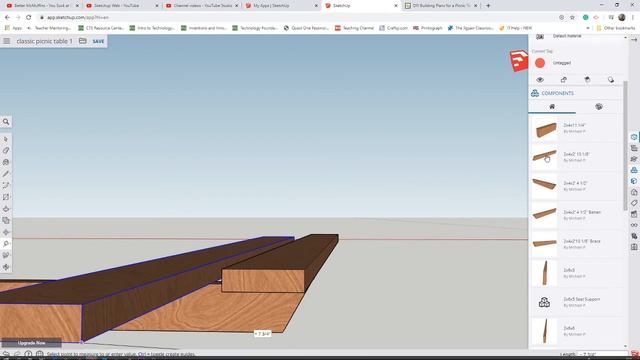Select the Dimensions tool below Tape Measure
Viewport: 640px width, 360px height.
pos(6,255)
